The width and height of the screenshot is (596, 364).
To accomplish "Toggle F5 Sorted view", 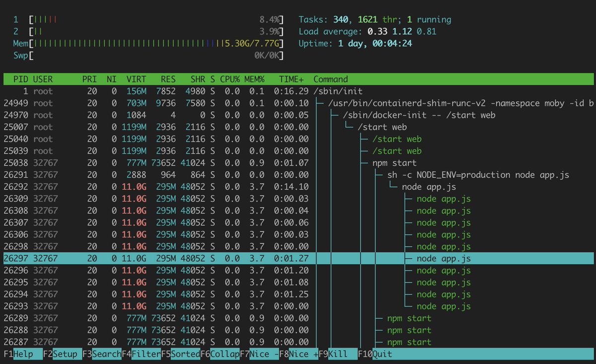I will [180, 354].
